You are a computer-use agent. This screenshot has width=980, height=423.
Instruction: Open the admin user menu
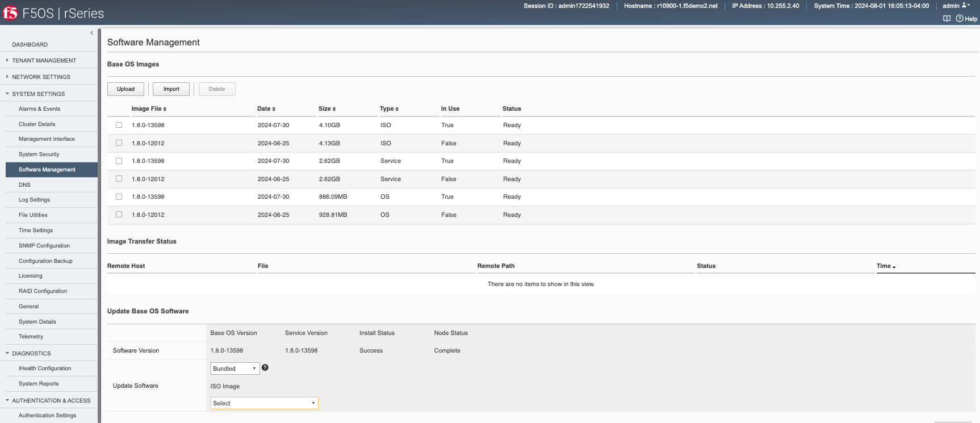956,6
